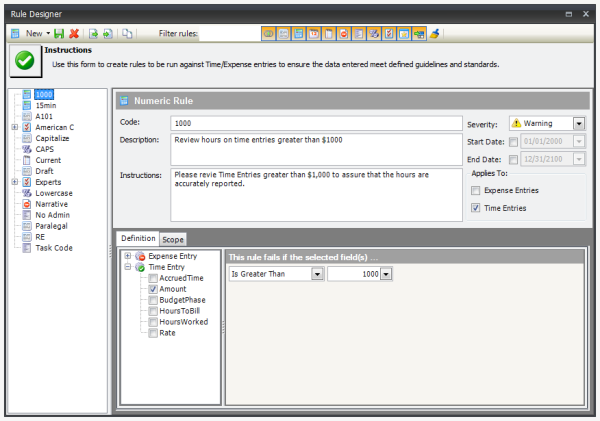Expand the American C rule node
This screenshot has width=600, height=421.
click(x=14, y=127)
